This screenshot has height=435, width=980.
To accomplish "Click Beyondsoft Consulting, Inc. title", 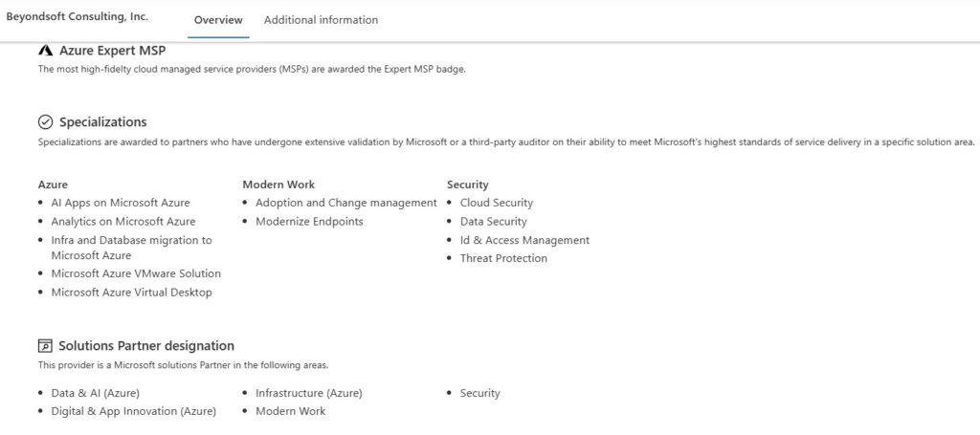I will pyautogui.click(x=78, y=17).
